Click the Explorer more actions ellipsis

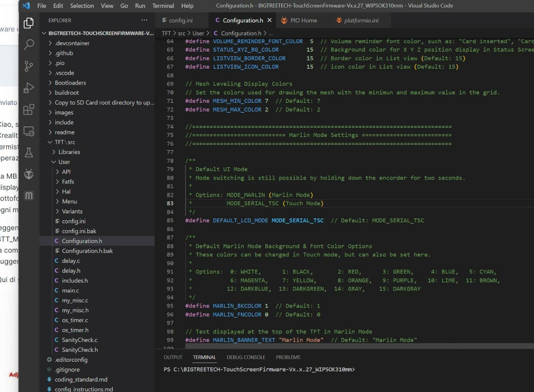[x=144, y=20]
